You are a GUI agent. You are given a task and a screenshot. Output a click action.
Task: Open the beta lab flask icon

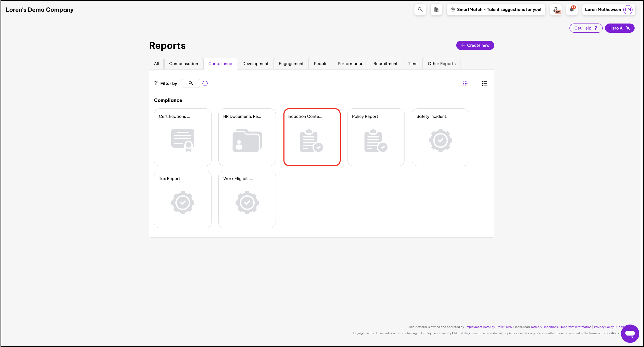tap(556, 10)
